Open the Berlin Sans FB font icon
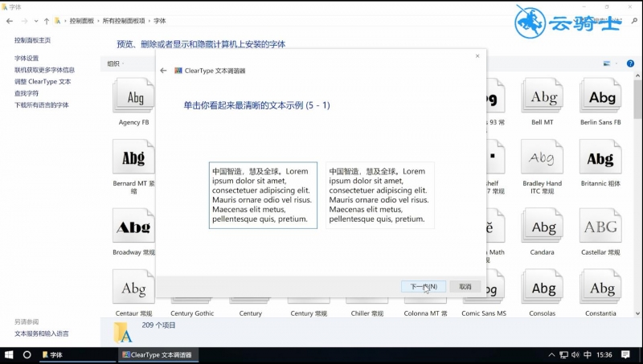643x364 pixels. [x=600, y=96]
